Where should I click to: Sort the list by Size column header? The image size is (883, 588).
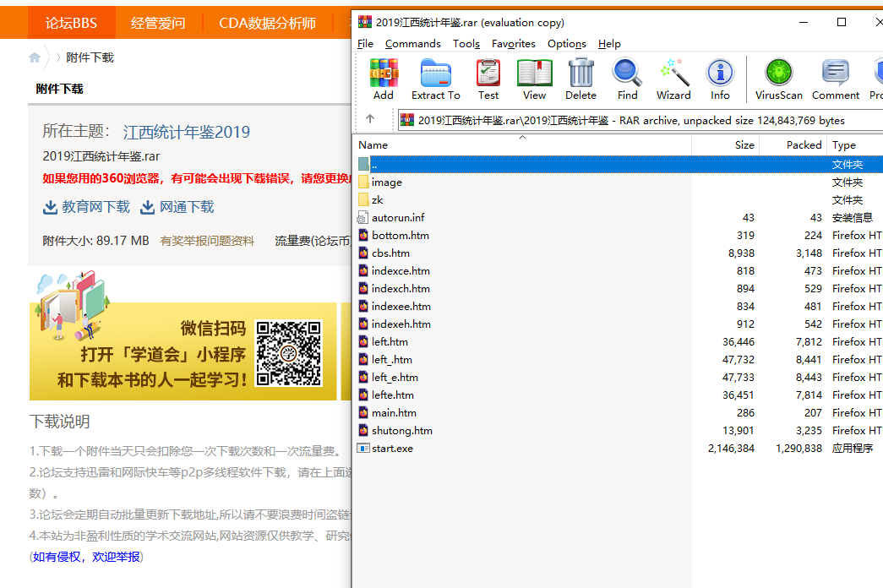726,144
